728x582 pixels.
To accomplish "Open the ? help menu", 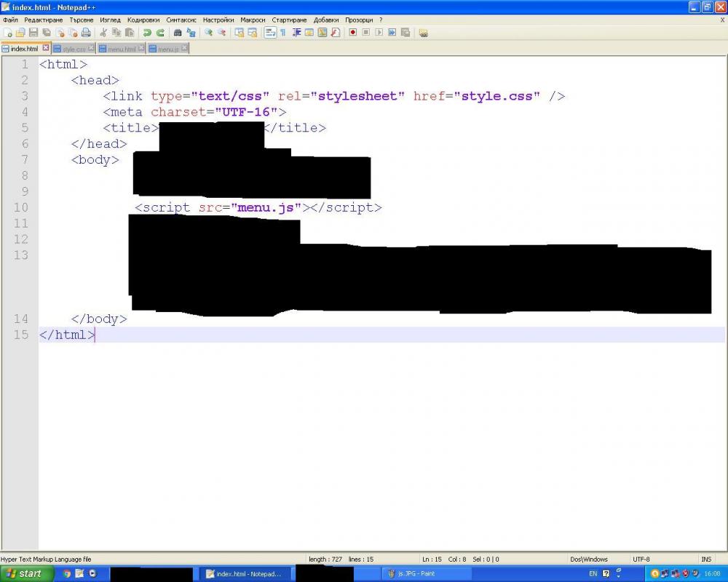I will point(381,20).
